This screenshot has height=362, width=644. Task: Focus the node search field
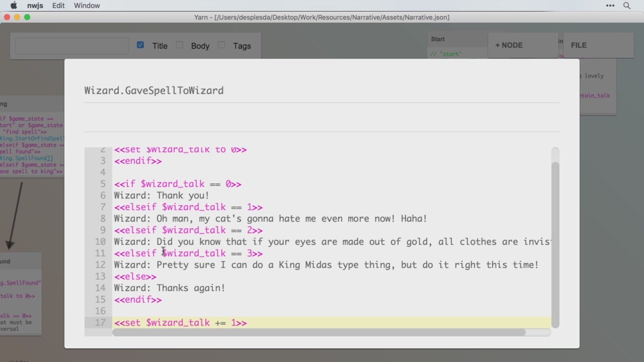72,46
